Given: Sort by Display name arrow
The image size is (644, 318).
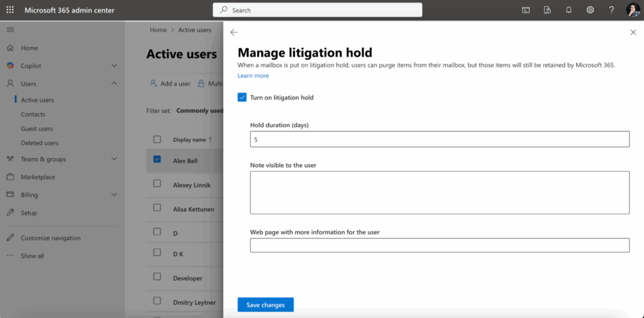Looking at the screenshot, I should [210, 139].
